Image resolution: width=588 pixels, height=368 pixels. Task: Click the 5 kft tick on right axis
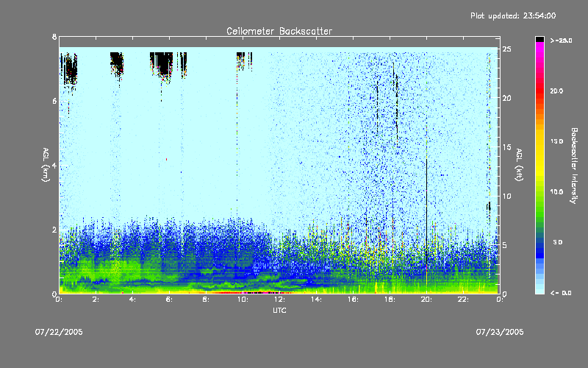click(505, 245)
